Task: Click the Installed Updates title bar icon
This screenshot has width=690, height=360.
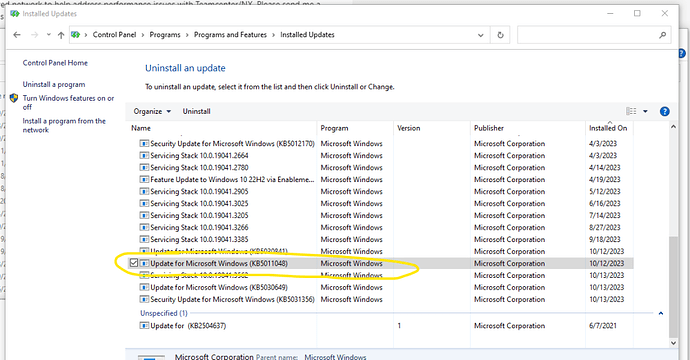Action: pos(15,14)
